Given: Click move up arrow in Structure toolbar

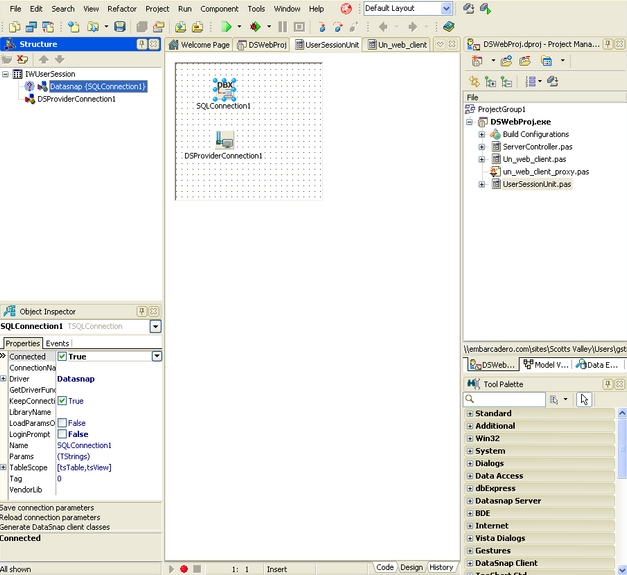Looking at the screenshot, I should [44, 60].
